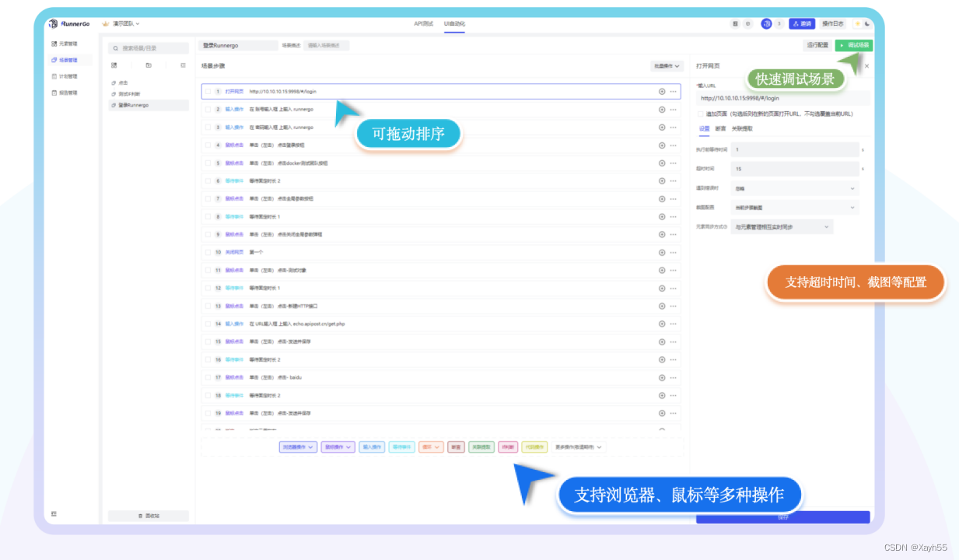This screenshot has width=959, height=560.
Task: Select the 计划管理 sidebar item
Action: pyautogui.click(x=67, y=75)
